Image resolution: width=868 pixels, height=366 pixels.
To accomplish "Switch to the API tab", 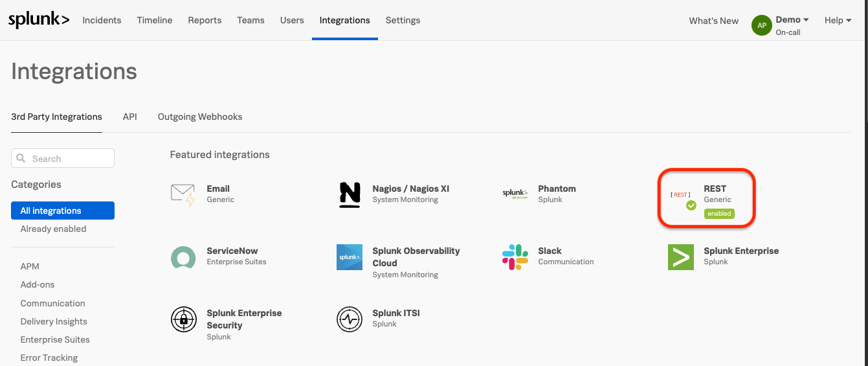I will (130, 117).
